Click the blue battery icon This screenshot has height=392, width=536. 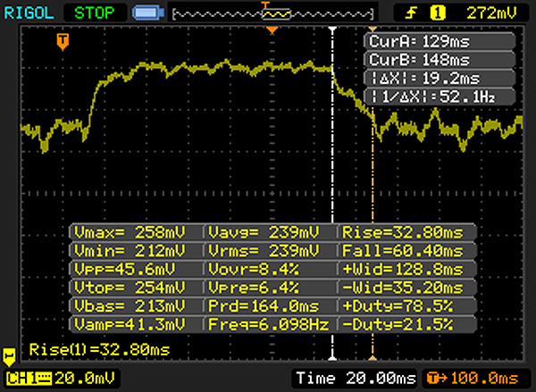click(148, 13)
